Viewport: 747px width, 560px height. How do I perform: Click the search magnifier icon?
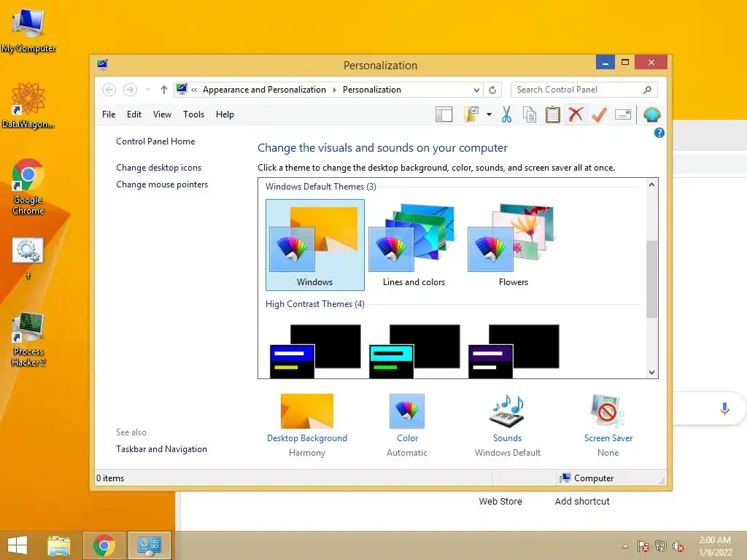648,90
